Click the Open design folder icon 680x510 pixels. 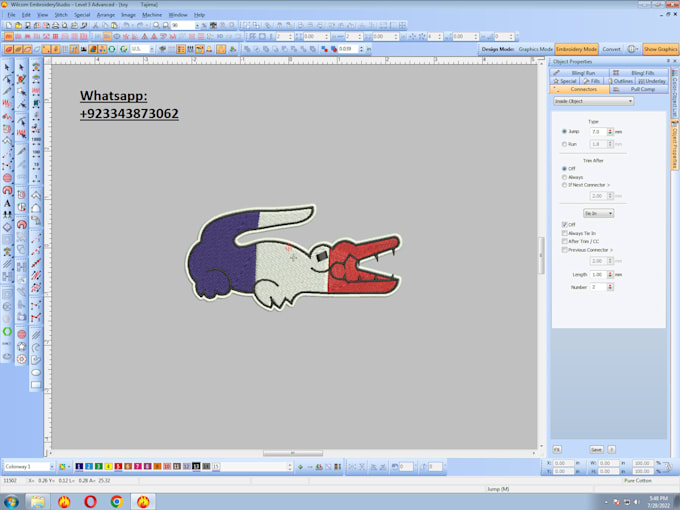coord(18,26)
